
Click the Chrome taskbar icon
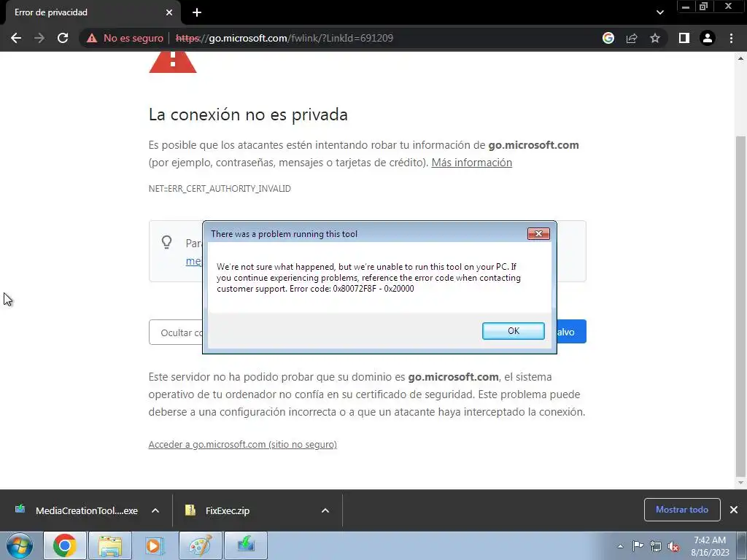[65, 545]
